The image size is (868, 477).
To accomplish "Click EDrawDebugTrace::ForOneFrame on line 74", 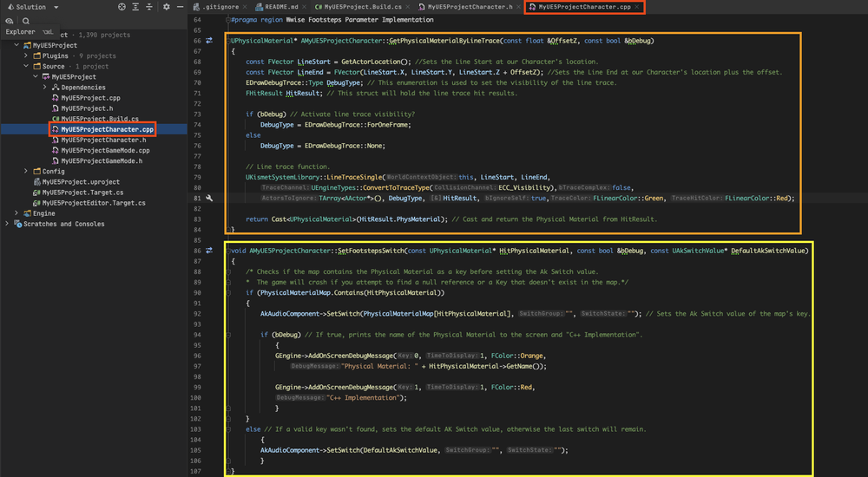I will (358, 125).
